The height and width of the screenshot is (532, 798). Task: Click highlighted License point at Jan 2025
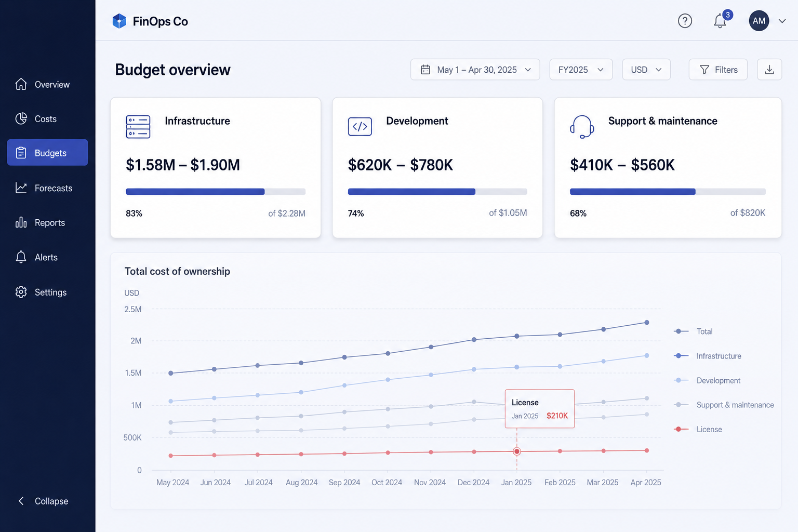(x=517, y=451)
